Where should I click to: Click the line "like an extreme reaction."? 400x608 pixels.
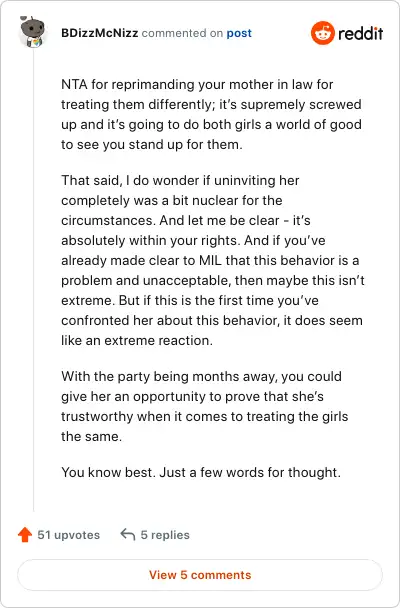pyautogui.click(x=137, y=340)
